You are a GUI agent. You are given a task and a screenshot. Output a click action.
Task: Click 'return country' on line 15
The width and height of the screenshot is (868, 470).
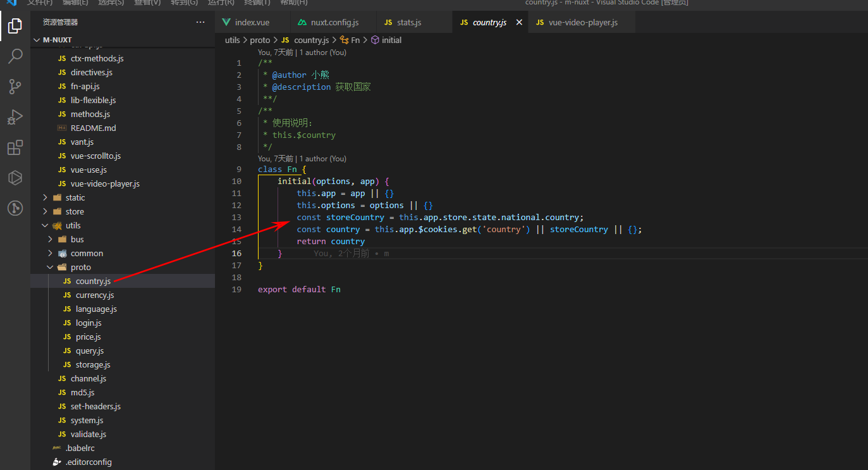[331, 241]
